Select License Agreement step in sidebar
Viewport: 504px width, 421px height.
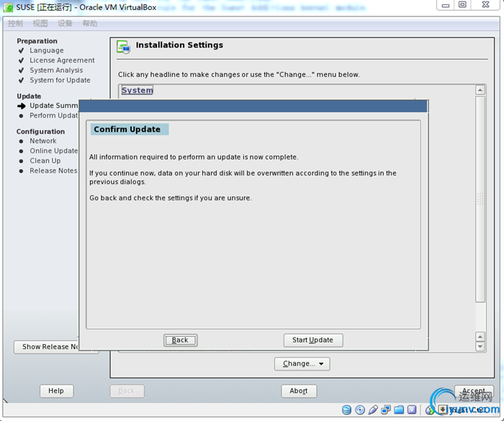pyautogui.click(x=62, y=60)
